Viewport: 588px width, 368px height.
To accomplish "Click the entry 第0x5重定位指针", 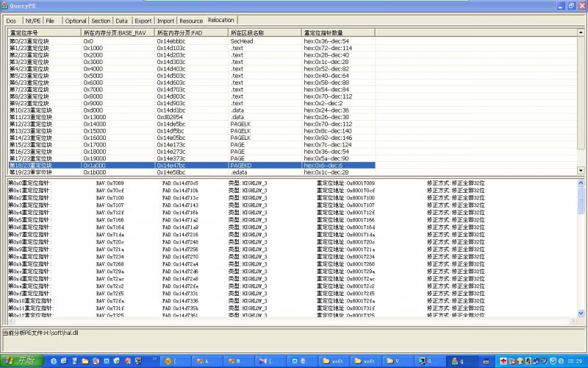I will click(30, 219).
